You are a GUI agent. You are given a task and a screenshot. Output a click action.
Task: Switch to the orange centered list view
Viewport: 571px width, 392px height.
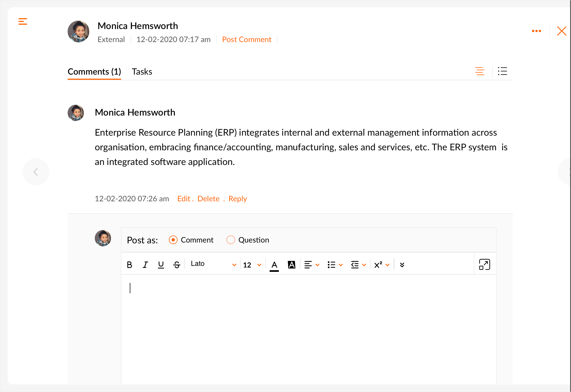[x=480, y=71]
